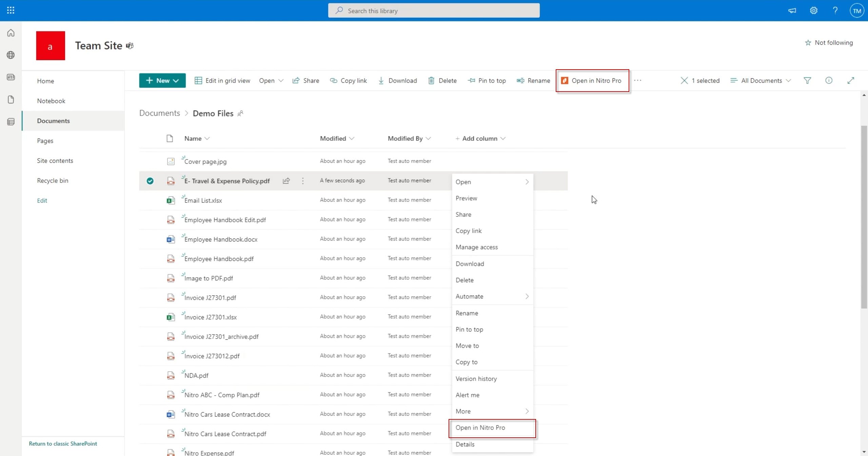This screenshot has width=868, height=456.
Task: Select Version history from the context menu
Action: coord(476,378)
